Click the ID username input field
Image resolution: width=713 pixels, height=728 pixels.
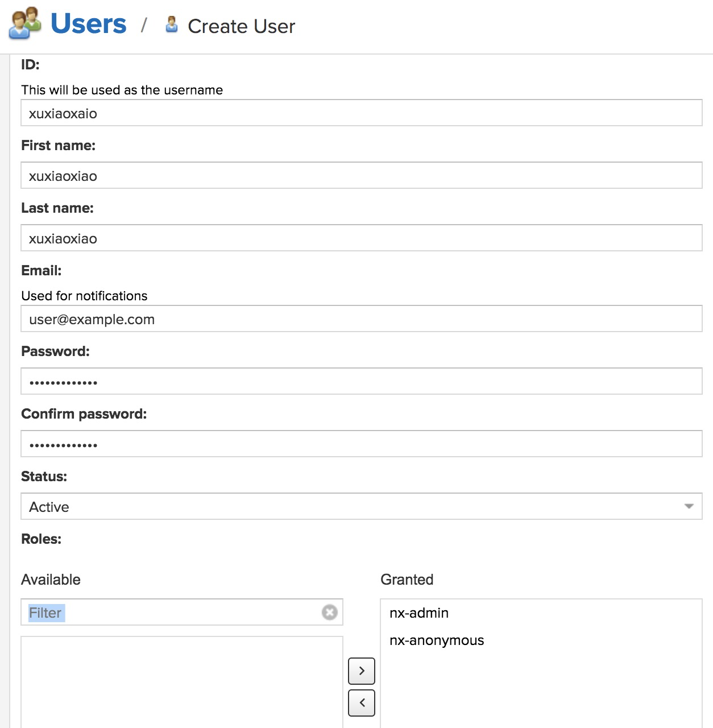[362, 113]
